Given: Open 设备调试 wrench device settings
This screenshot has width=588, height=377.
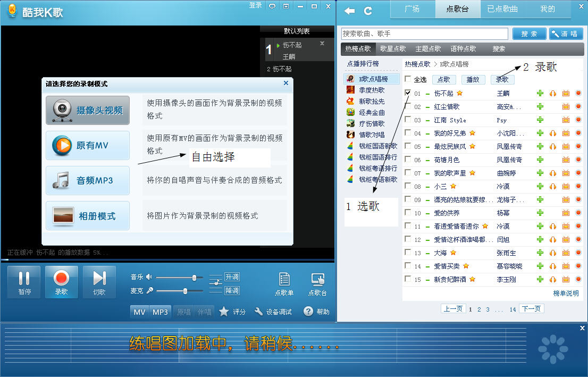Looking at the screenshot, I should 273,312.
